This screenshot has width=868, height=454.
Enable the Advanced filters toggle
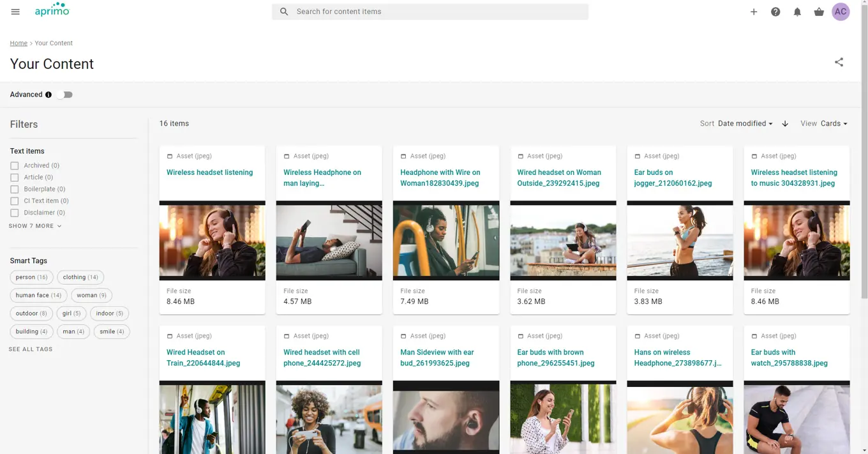coord(64,94)
